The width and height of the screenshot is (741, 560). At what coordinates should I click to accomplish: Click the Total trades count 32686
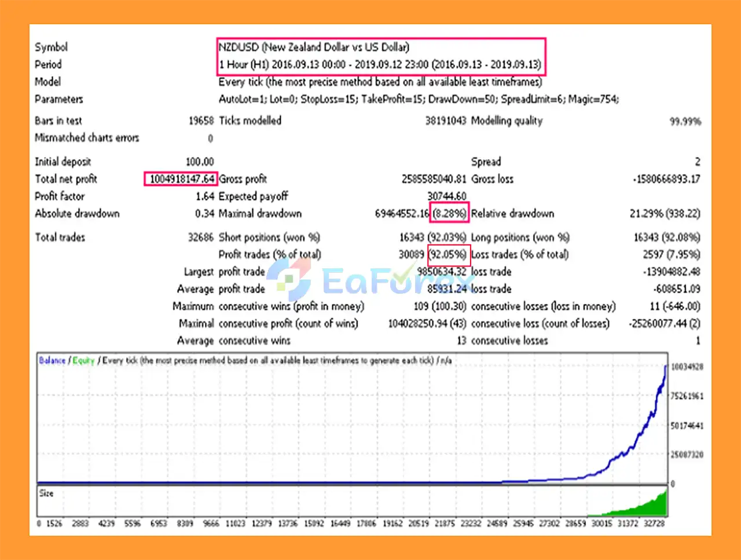tap(201, 237)
